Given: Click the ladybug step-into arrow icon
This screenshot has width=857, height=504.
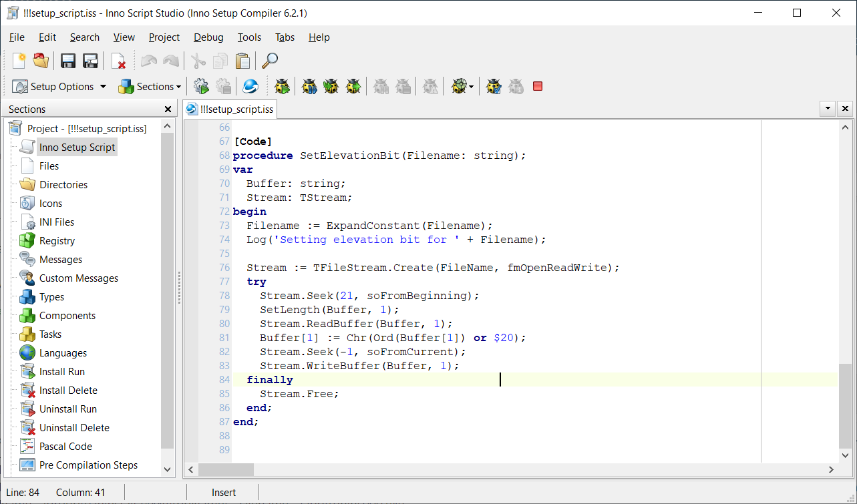Looking at the screenshot, I should coord(331,86).
